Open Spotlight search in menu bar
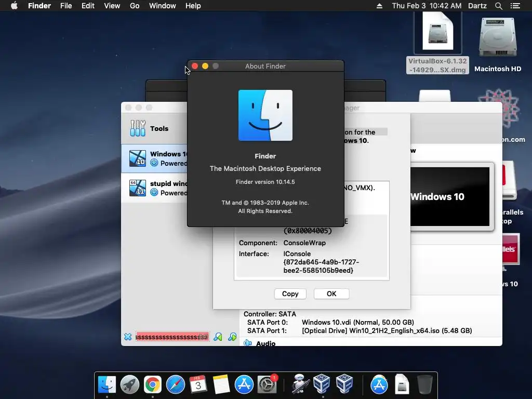Screen dimensions: 532x399 click(x=498, y=6)
